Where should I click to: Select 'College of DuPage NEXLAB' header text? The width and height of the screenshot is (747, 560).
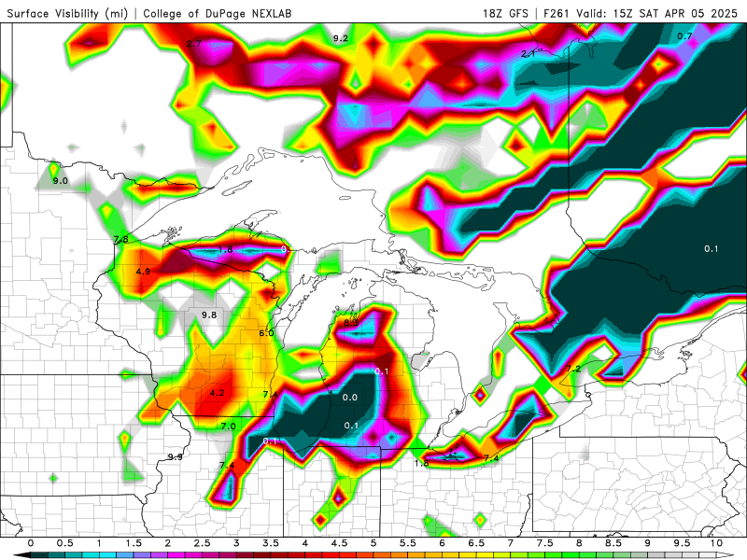(x=218, y=13)
